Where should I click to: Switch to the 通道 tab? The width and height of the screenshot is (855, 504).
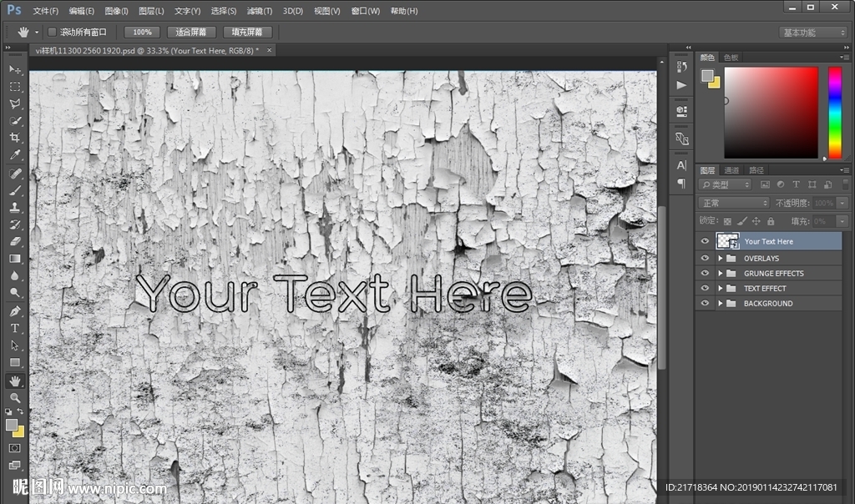click(x=731, y=170)
